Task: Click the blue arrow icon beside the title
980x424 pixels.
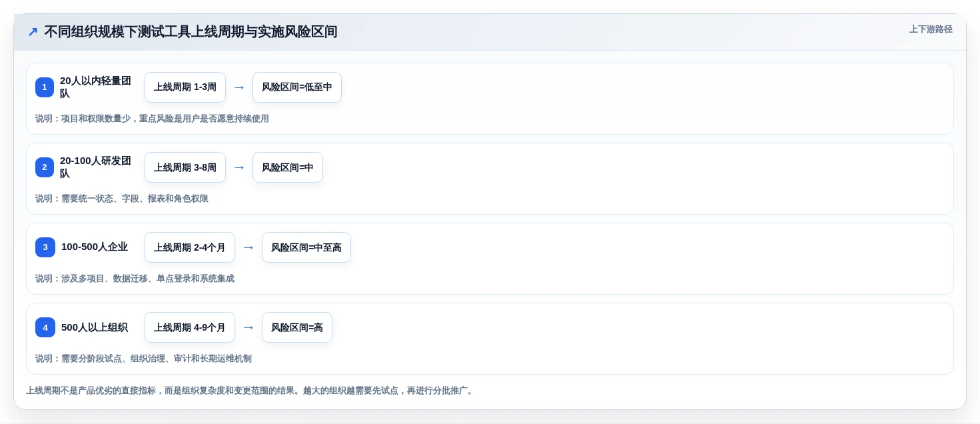Action: click(33, 32)
